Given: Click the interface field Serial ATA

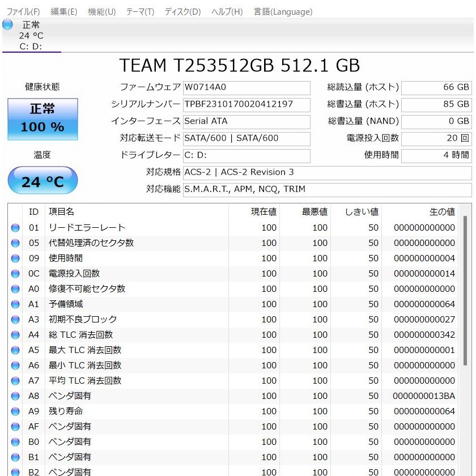Looking at the screenshot, I should coord(246,122).
